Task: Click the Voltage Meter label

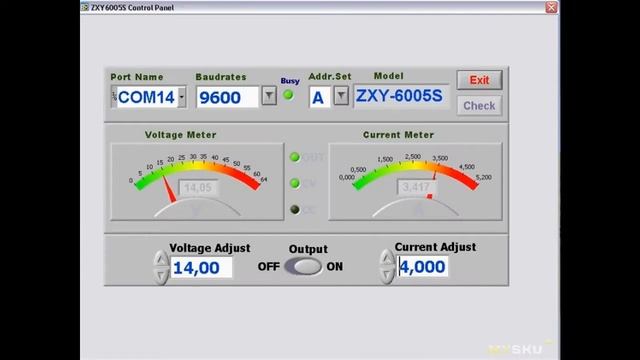Action: [180, 135]
